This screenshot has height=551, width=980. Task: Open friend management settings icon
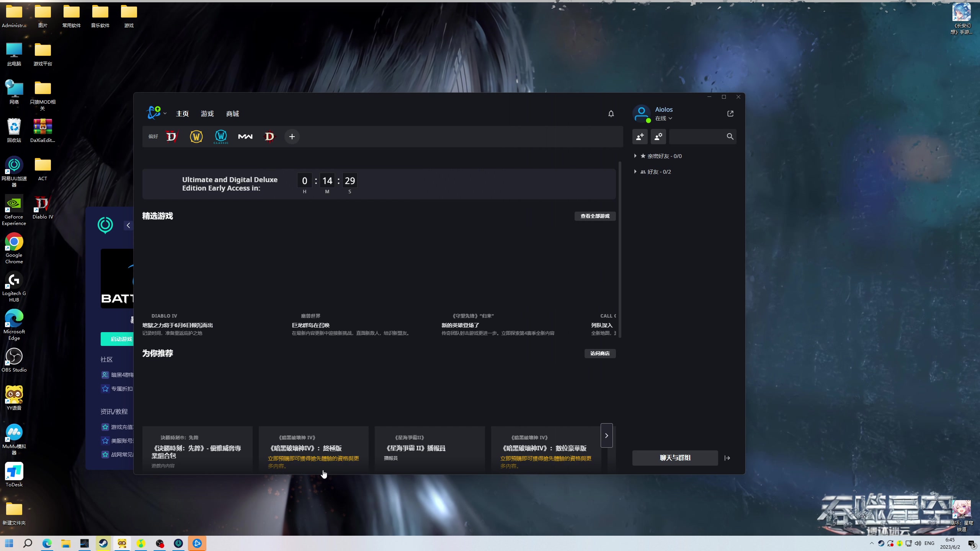click(658, 137)
